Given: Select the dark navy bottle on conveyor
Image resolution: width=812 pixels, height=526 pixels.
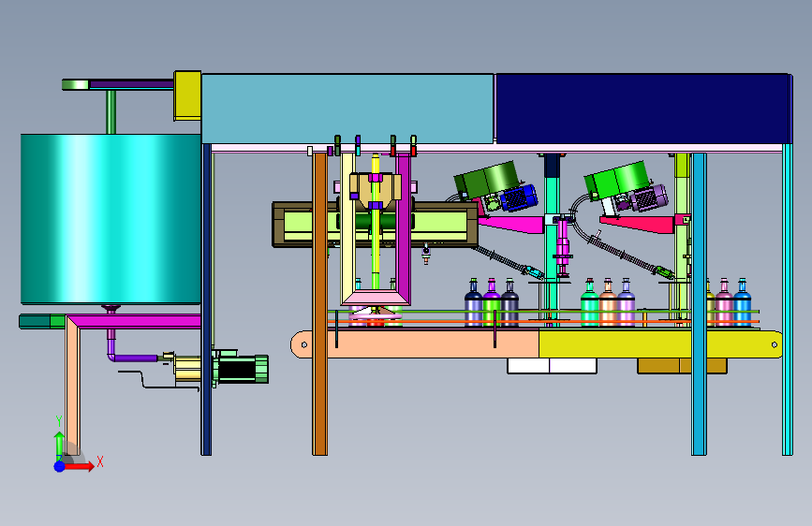Looking at the screenshot, I should point(473,303).
